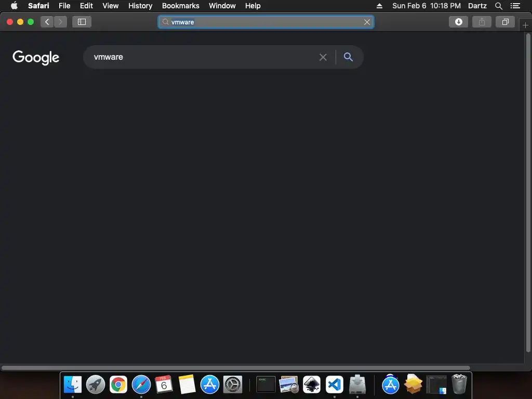532x399 pixels.
Task: Click inside Google search field
Action: pyautogui.click(x=204, y=57)
